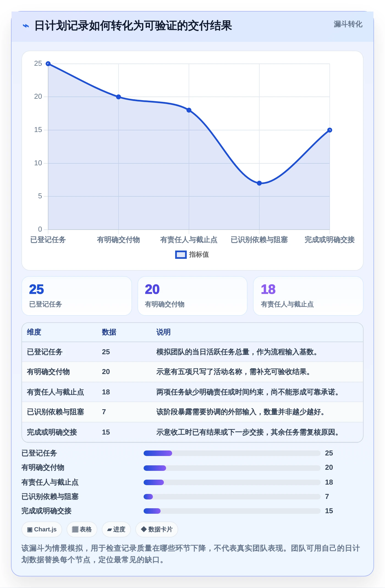Image resolution: width=385 pixels, height=588 pixels.
Task: Click the chart point for 已登记任务
Action: [48, 64]
